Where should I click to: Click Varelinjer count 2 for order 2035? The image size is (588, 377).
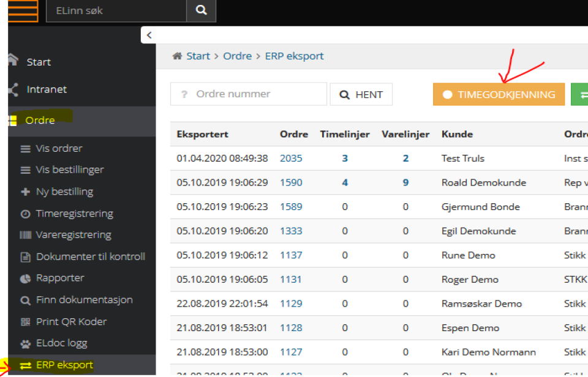tap(405, 158)
